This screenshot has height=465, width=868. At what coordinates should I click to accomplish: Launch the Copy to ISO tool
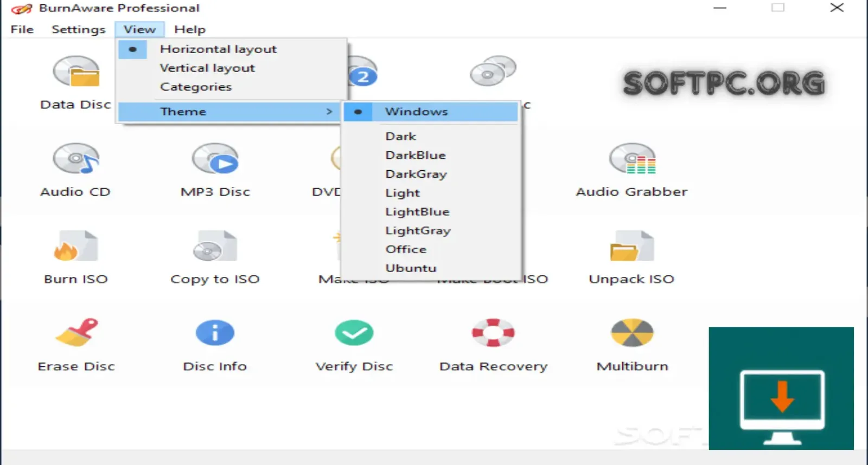(215, 257)
